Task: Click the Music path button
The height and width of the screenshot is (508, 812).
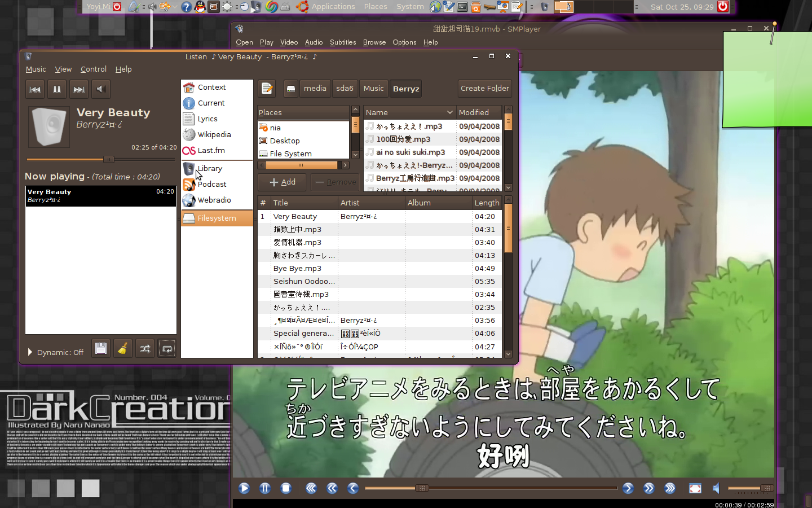Action: 373,89
